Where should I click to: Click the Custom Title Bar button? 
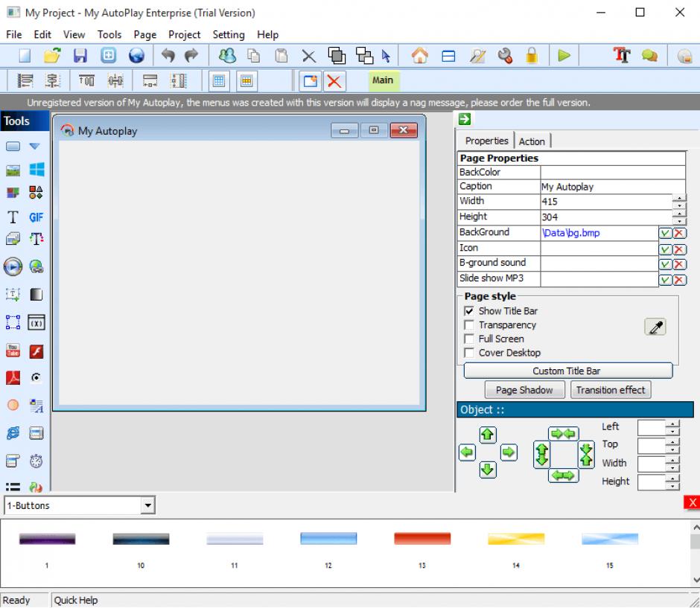pos(567,371)
